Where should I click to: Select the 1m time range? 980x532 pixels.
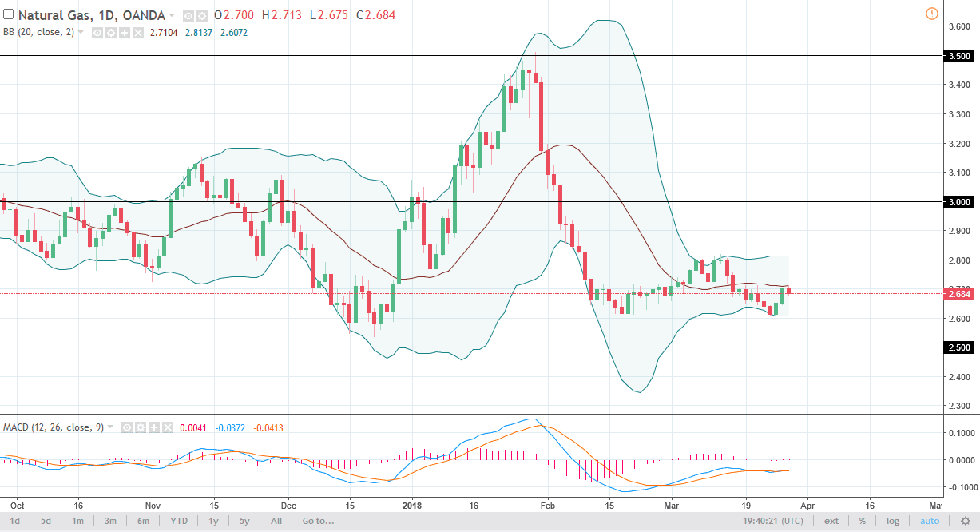pyautogui.click(x=78, y=521)
